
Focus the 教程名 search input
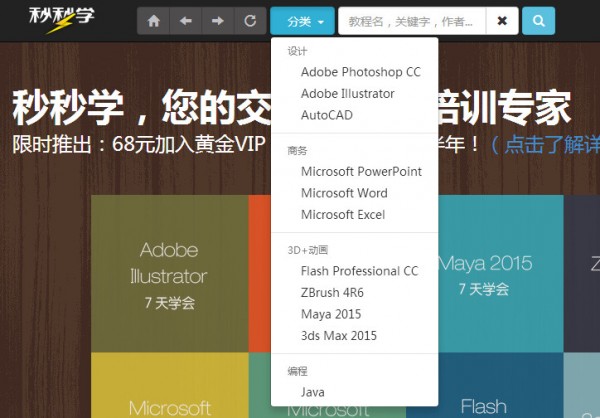412,21
